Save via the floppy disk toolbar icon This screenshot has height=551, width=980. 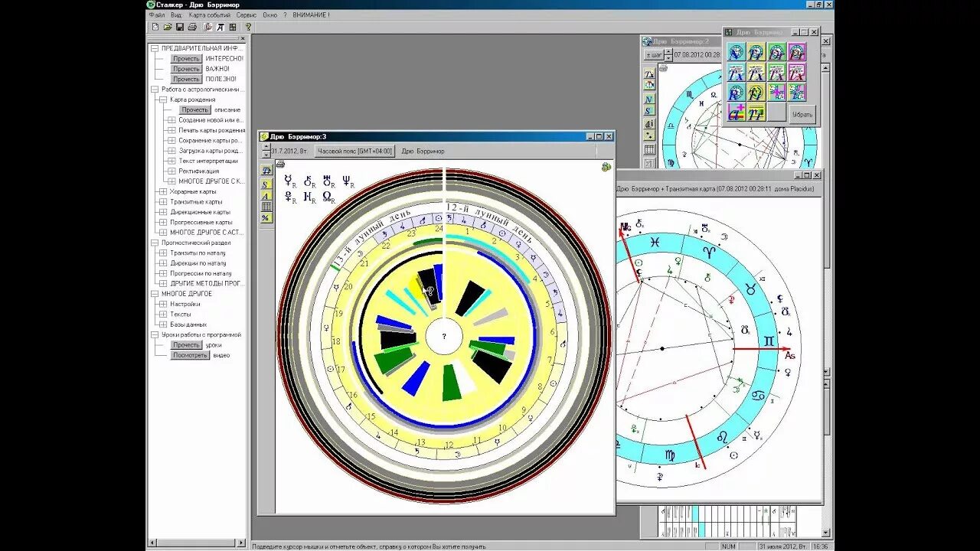[x=180, y=27]
